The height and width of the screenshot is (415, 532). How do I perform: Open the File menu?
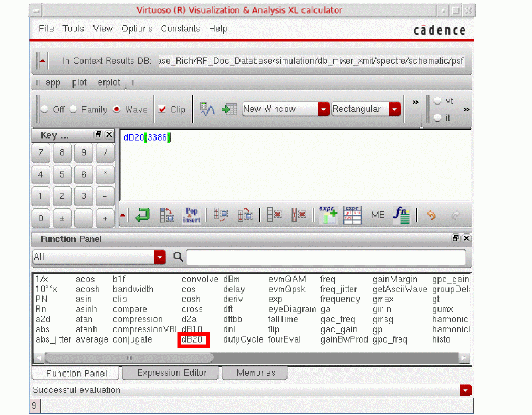pos(46,29)
